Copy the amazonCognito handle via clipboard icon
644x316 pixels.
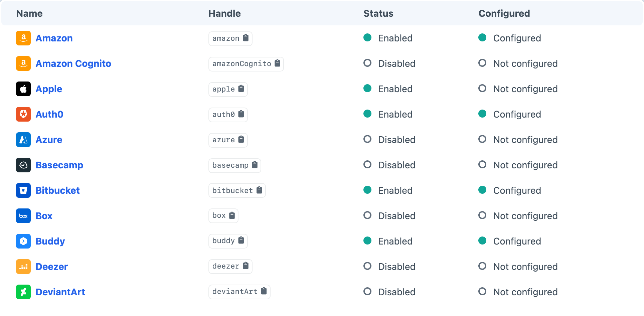(x=277, y=63)
